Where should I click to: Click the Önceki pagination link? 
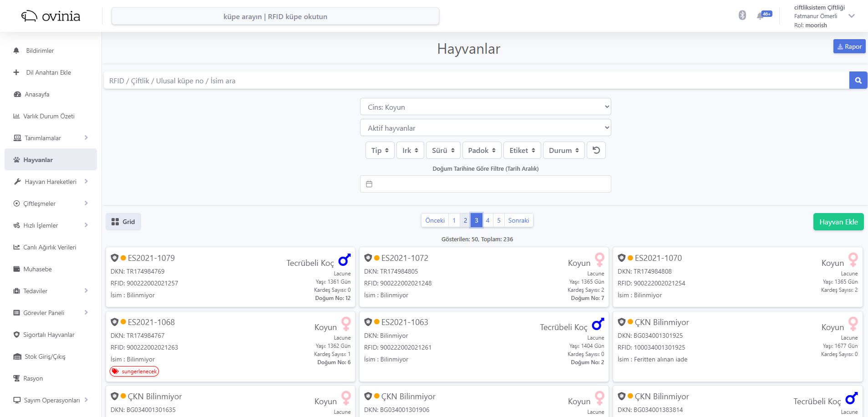coord(435,220)
